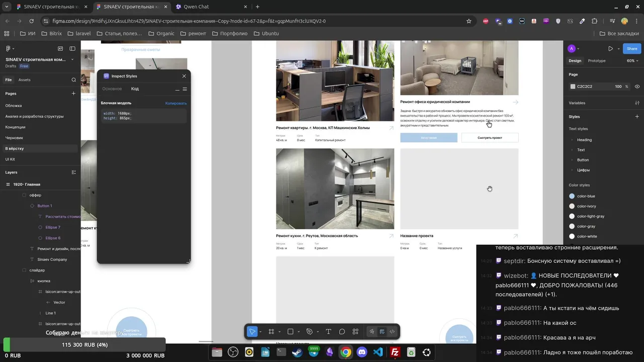
Task: Collapse all layers icon in Layers header
Action: pyautogui.click(x=73, y=172)
